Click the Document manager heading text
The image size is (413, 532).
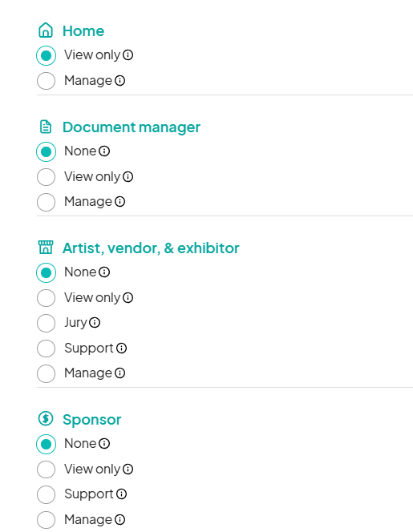(132, 127)
